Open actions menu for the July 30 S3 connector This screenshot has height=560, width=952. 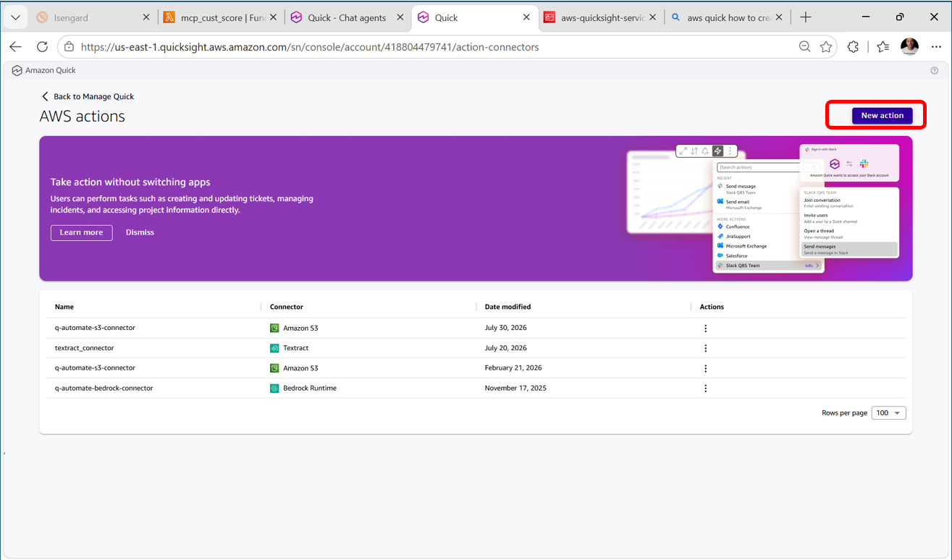tap(706, 328)
